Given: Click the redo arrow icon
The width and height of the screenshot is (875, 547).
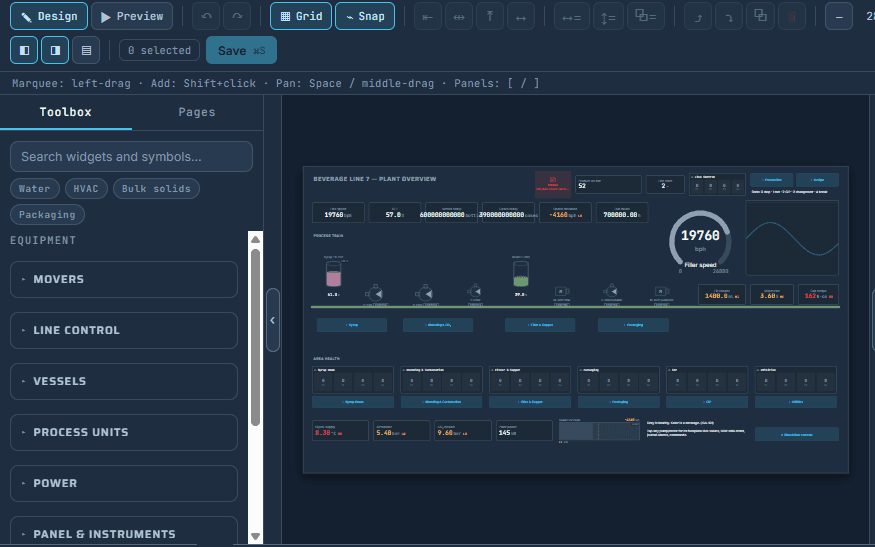Looking at the screenshot, I should (x=237, y=16).
